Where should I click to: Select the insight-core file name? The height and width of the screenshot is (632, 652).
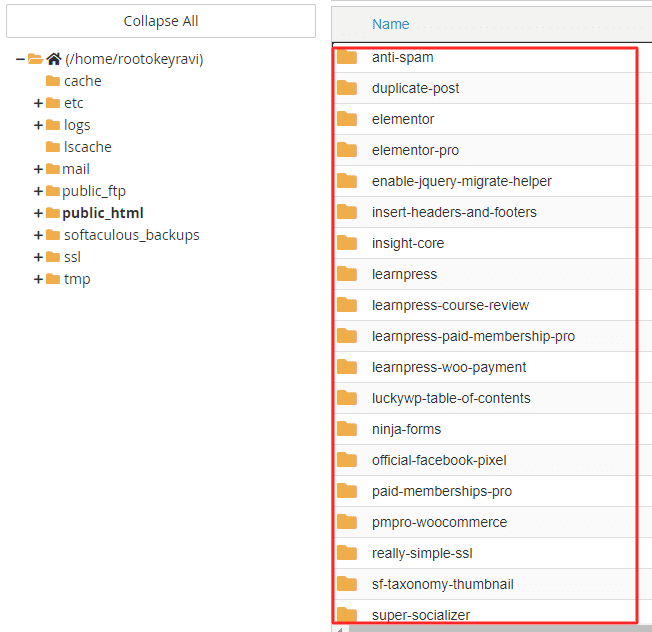coord(408,243)
